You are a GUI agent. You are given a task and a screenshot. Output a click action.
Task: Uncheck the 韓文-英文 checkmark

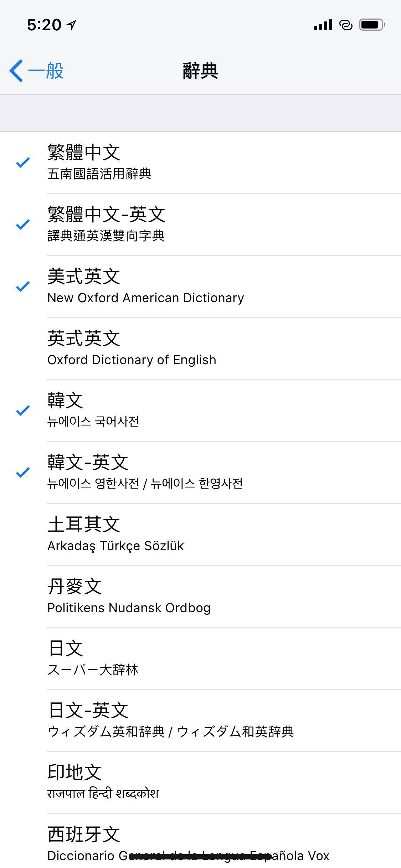point(23,472)
